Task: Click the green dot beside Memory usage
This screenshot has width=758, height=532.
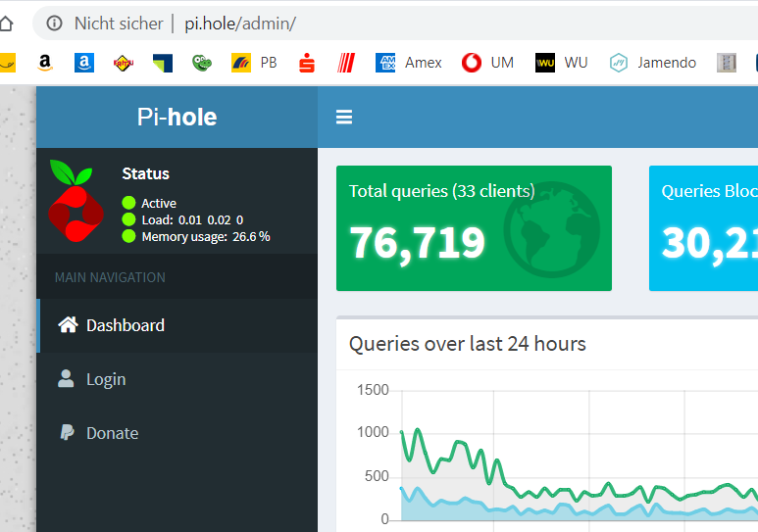Action: pos(128,236)
